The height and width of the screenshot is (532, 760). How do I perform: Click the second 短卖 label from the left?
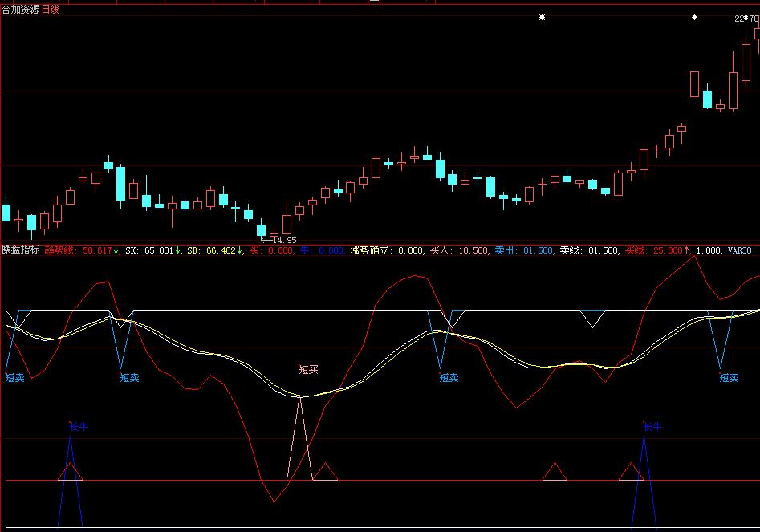(129, 377)
